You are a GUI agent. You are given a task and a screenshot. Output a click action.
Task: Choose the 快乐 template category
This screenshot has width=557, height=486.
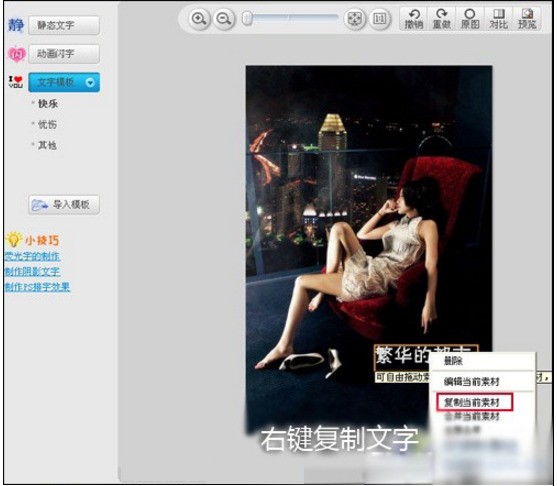pos(48,104)
